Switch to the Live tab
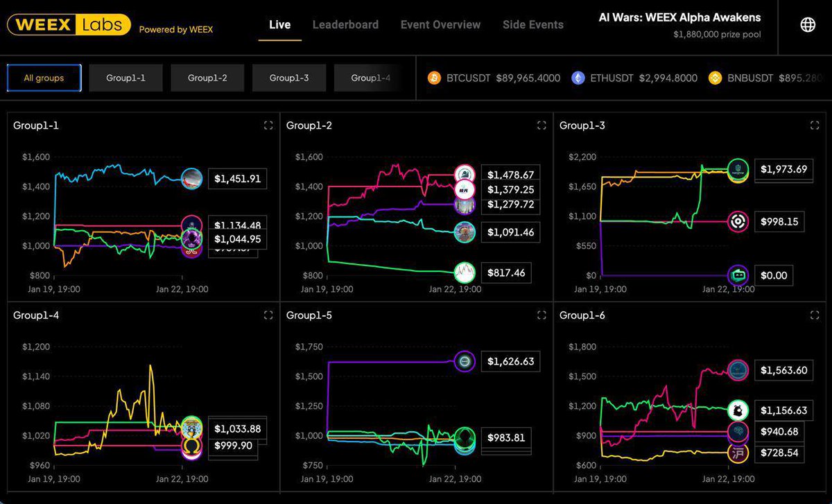 click(280, 25)
